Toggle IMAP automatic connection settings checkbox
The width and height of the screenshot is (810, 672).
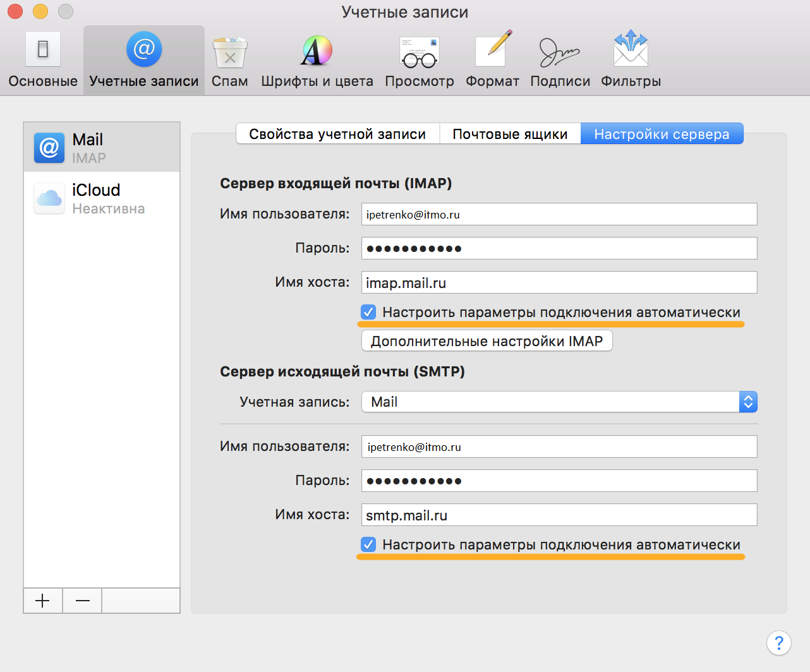(x=368, y=312)
